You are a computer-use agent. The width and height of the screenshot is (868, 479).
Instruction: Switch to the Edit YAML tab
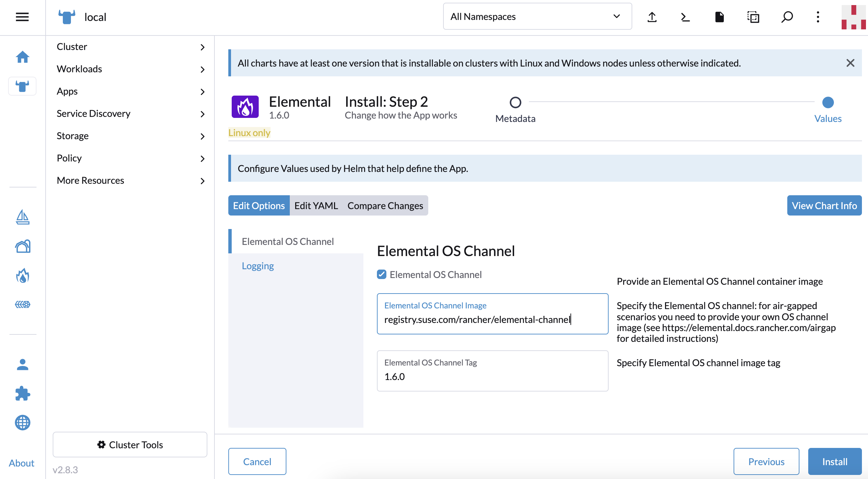click(x=316, y=205)
